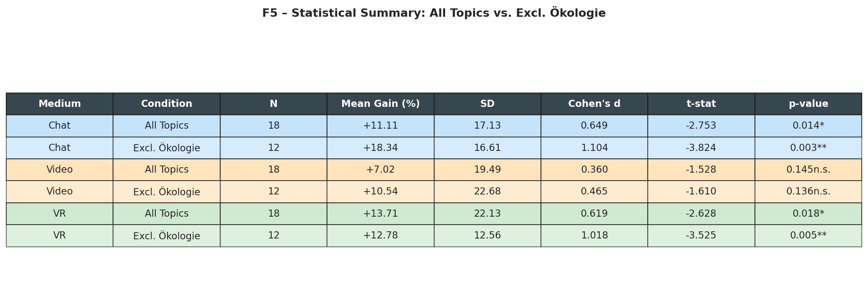Click the 0.003** p-value cell
Screen dimensions: 868x303
pos(808,148)
